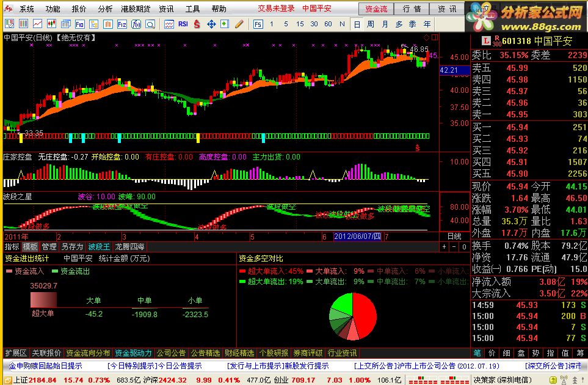Switch to 15-minute period
Image resolution: width=588 pixels, height=385 pixels.
300,24
